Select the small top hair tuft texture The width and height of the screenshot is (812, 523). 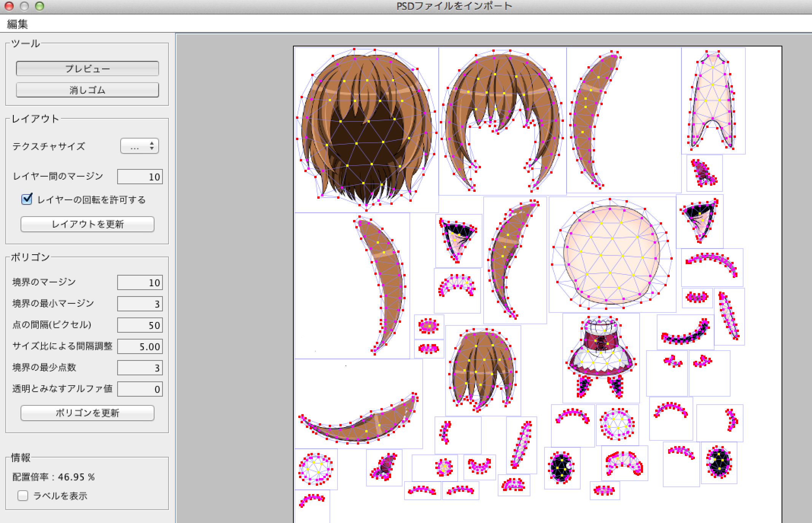[x=483, y=370]
